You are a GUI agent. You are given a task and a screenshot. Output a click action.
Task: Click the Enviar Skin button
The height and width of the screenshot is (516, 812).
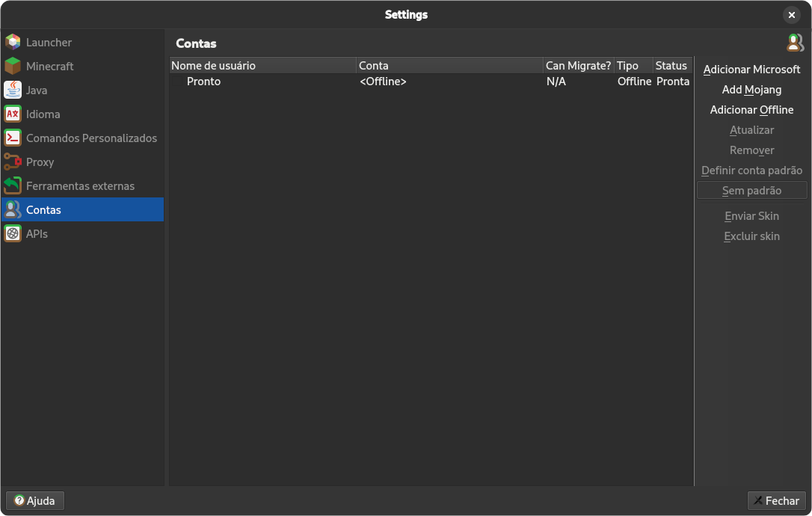coord(751,216)
